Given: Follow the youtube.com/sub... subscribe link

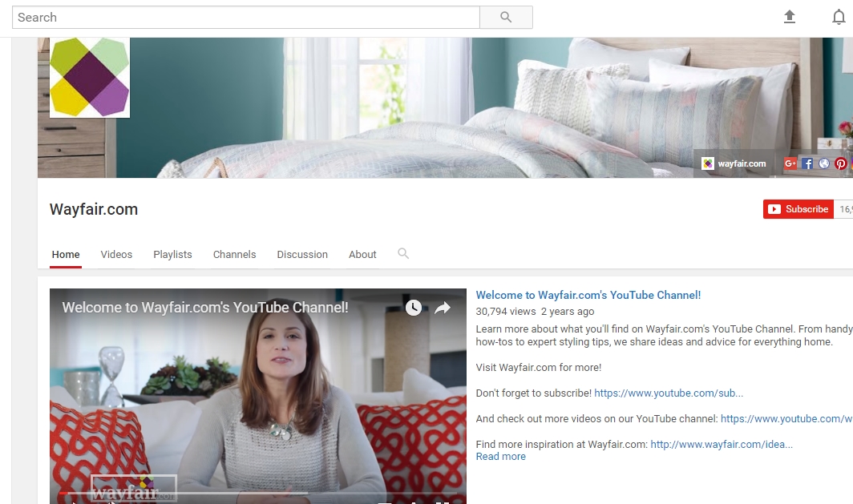Looking at the screenshot, I should point(669,393).
